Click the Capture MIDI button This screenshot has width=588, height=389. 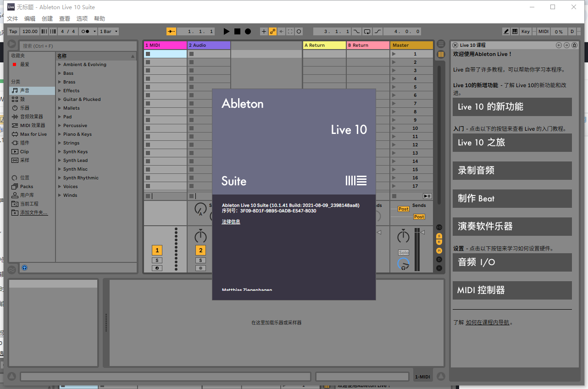[x=290, y=32]
